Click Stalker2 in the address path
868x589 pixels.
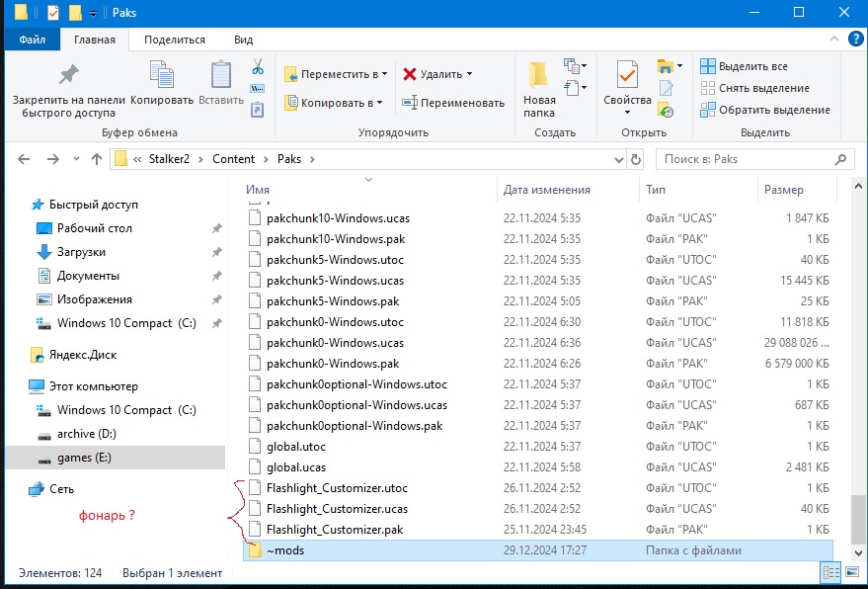click(169, 159)
